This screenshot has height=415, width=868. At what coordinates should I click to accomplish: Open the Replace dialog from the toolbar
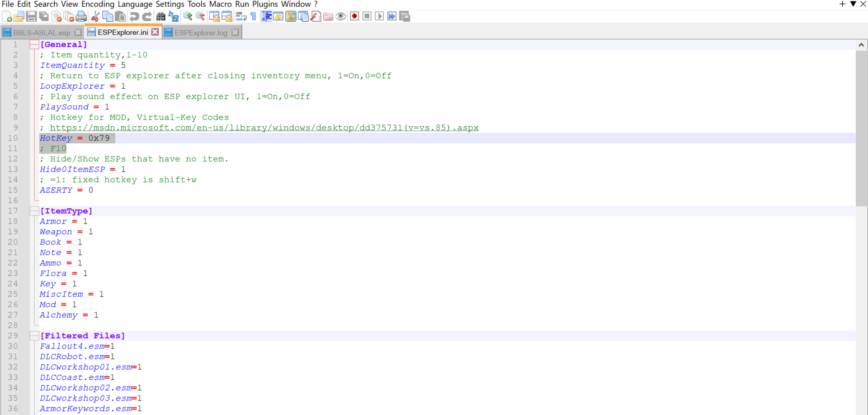173,17
